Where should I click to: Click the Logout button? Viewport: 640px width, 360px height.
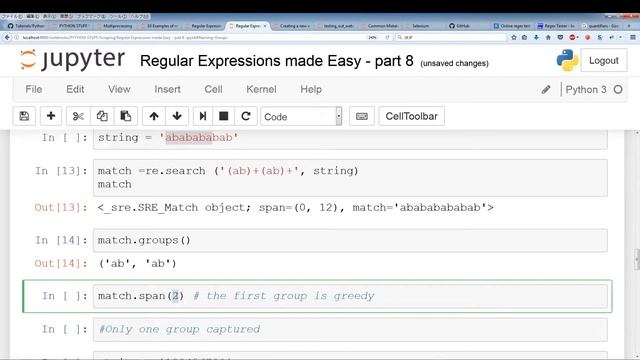click(604, 60)
